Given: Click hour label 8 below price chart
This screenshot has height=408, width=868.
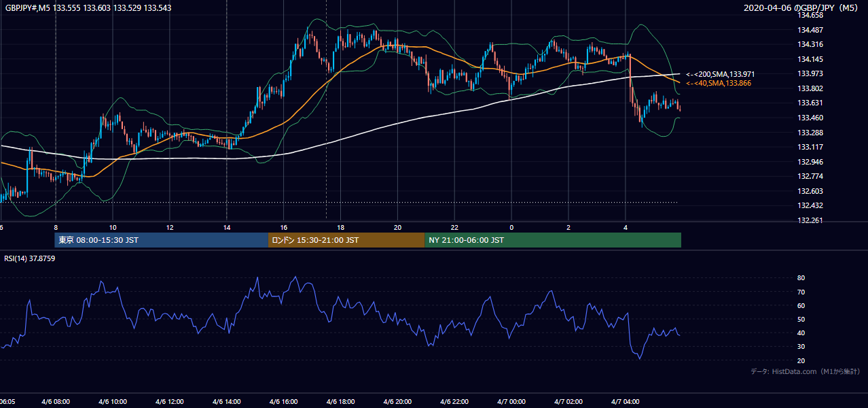Looking at the screenshot, I should 56,227.
